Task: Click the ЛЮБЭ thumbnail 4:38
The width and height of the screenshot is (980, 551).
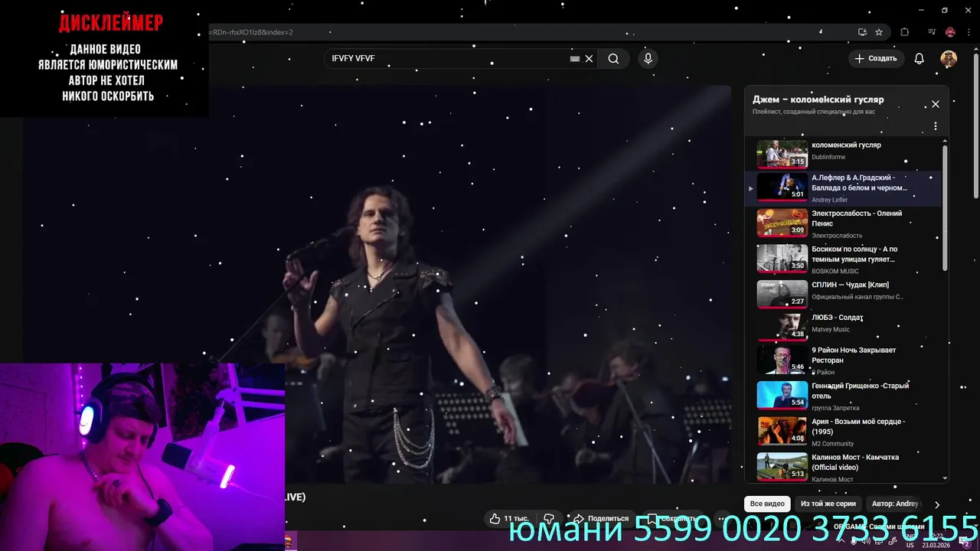Action: [x=782, y=326]
